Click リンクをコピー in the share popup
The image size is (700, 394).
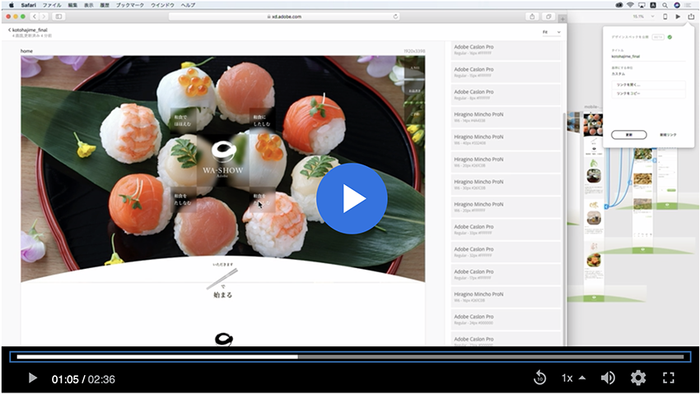point(648,94)
